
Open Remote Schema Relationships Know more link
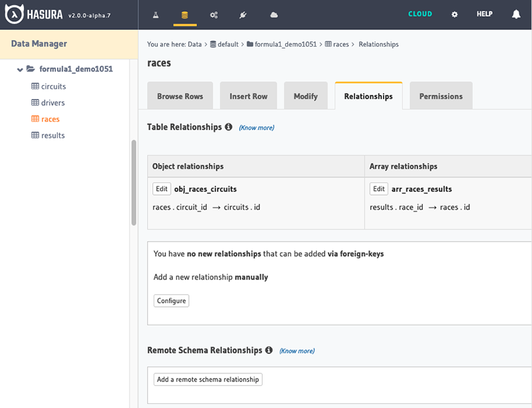coord(297,351)
